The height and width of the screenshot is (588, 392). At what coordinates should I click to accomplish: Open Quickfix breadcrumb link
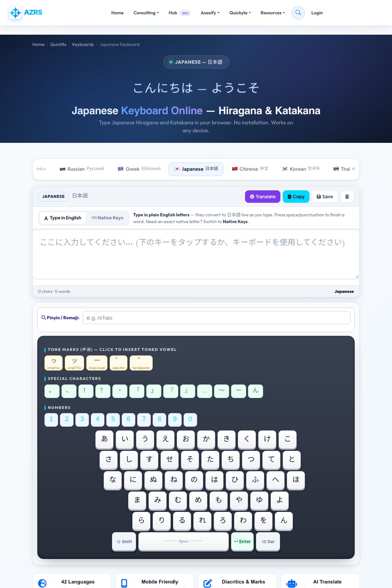pyautogui.click(x=58, y=44)
